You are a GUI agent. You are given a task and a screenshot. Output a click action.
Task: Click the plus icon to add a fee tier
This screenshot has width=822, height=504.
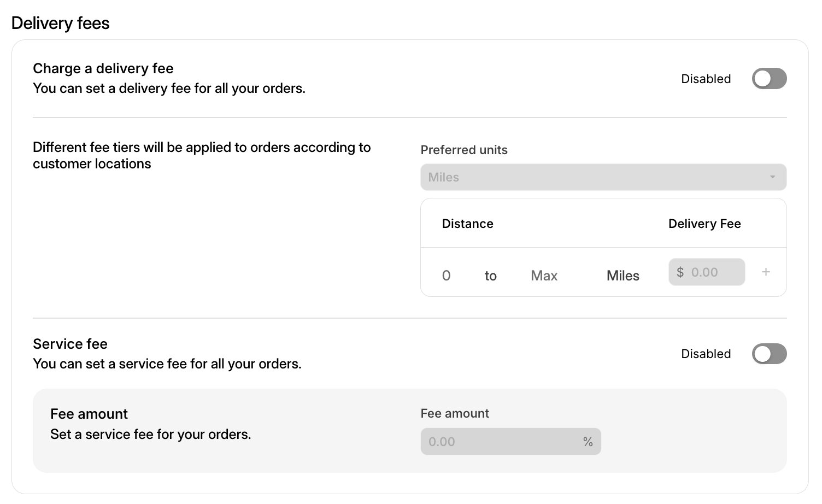(x=766, y=272)
